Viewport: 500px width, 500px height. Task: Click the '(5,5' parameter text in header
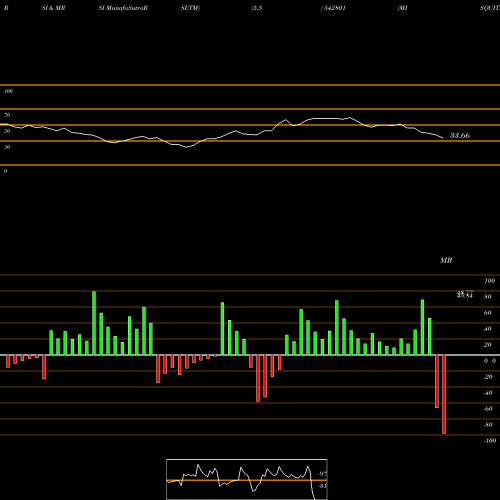tap(257, 8)
